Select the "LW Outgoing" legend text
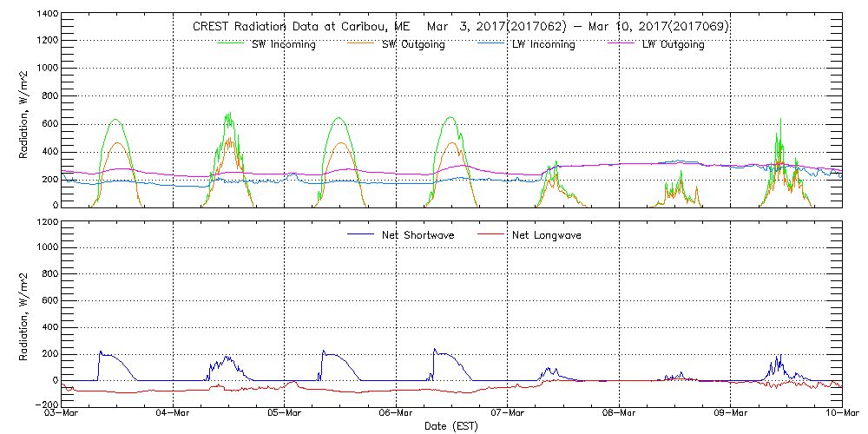The width and height of the screenshot is (868, 434). click(x=673, y=45)
